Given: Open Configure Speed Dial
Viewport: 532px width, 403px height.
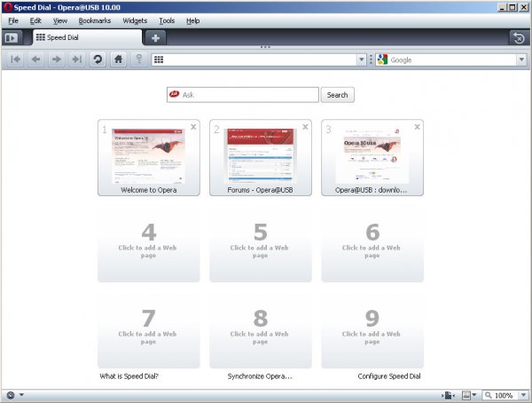Looking at the screenshot, I should pos(389,376).
